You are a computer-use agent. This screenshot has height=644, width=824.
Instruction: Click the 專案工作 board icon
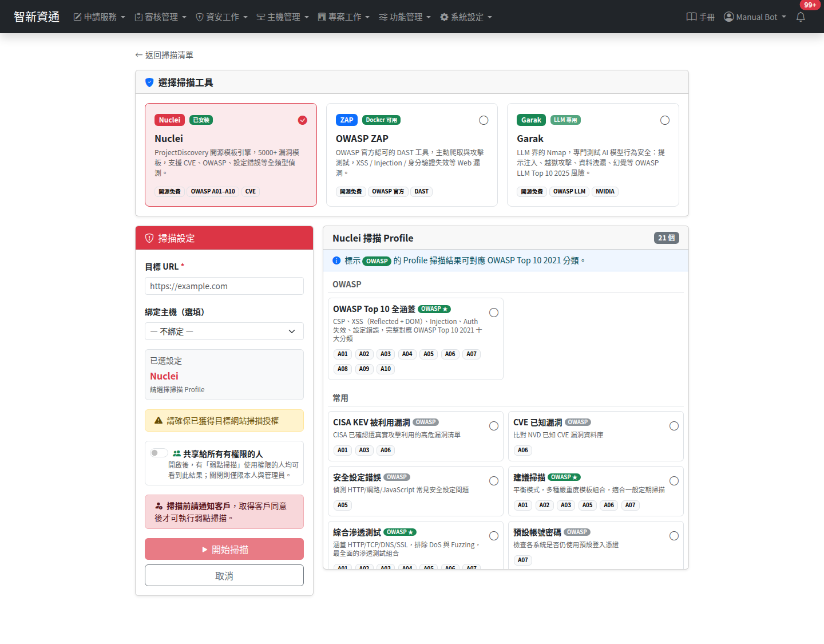pos(322,17)
